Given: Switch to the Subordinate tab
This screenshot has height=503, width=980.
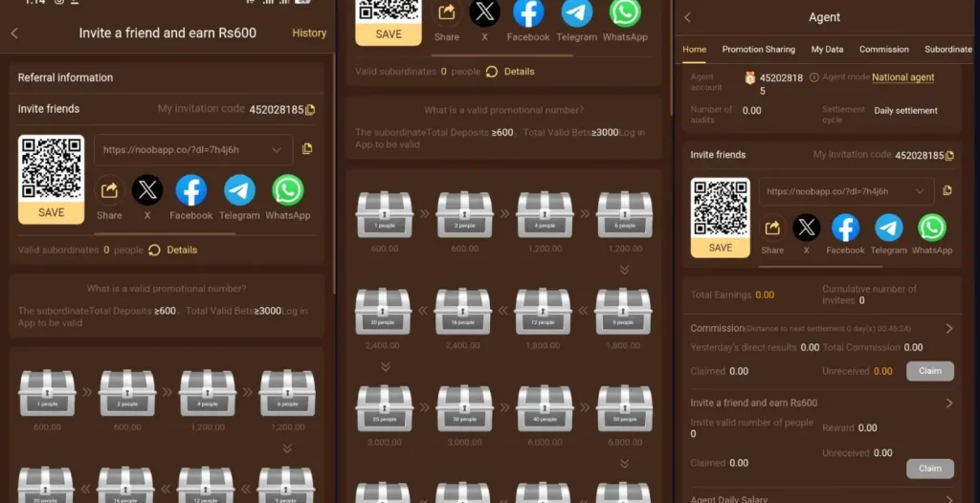Looking at the screenshot, I should tap(948, 50).
